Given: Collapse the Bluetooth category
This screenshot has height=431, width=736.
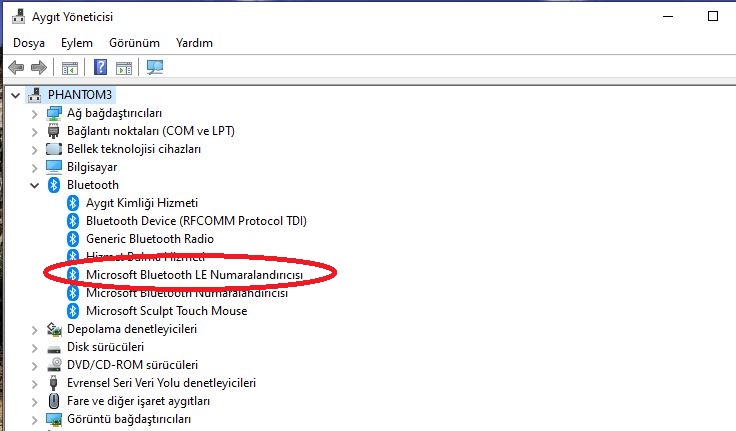Looking at the screenshot, I should click(34, 185).
